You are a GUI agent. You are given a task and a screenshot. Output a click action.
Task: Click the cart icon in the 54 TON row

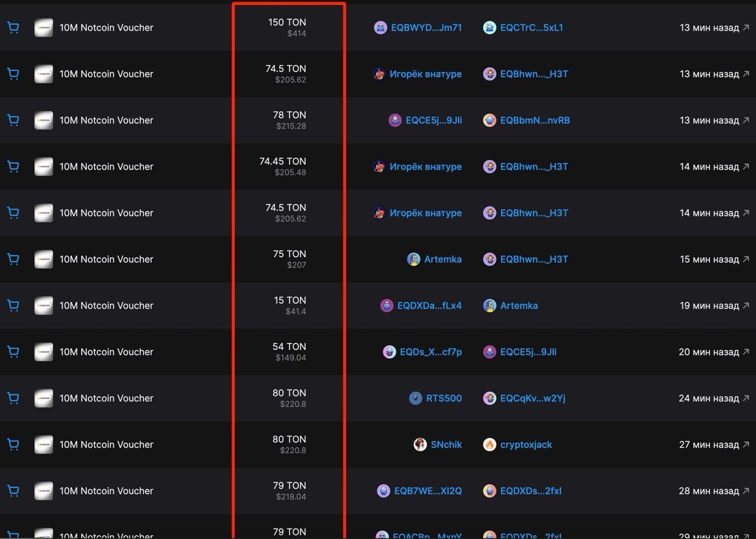pos(13,352)
